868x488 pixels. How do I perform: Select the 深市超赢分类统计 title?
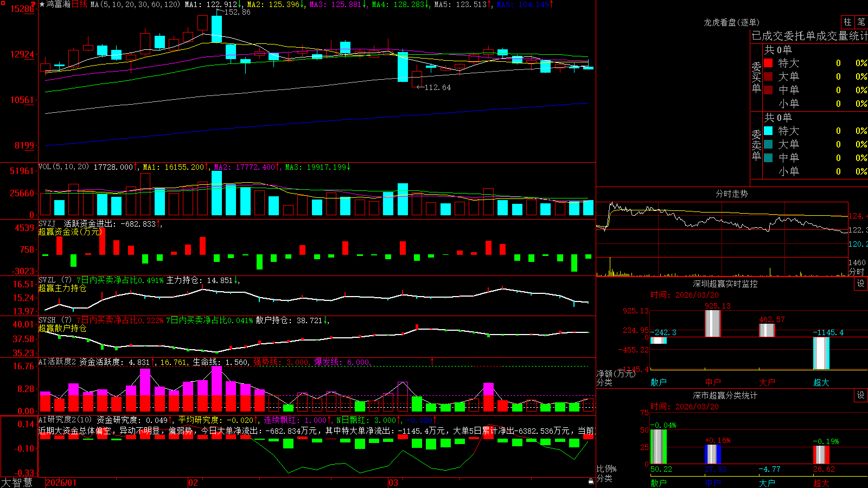[x=725, y=395]
